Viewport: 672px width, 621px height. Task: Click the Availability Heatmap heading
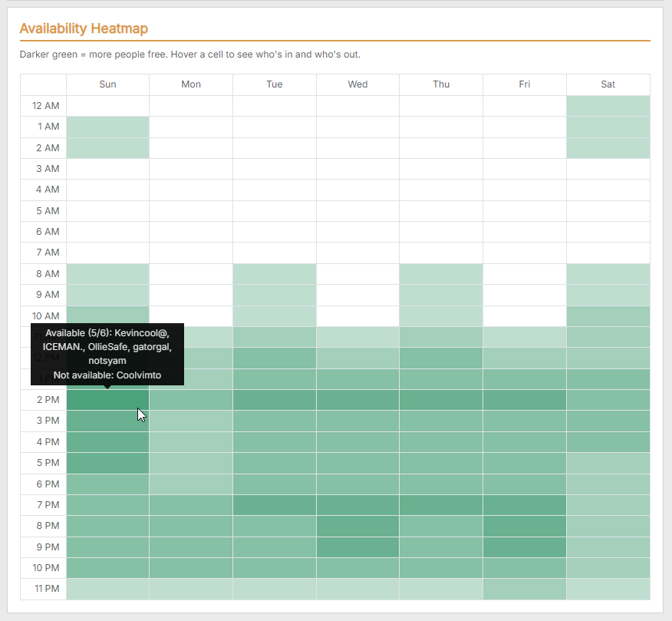[84, 28]
